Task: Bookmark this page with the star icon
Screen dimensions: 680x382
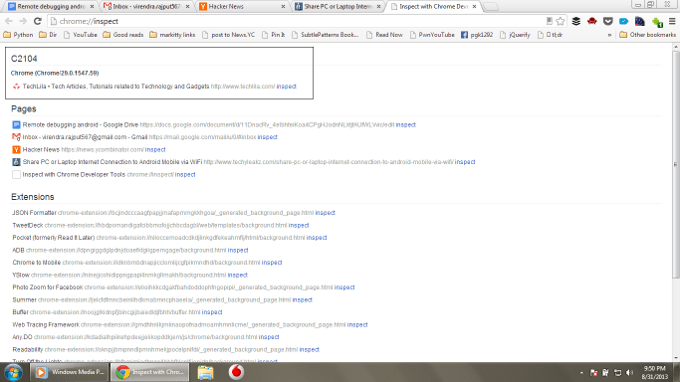Action: pyautogui.click(x=560, y=21)
